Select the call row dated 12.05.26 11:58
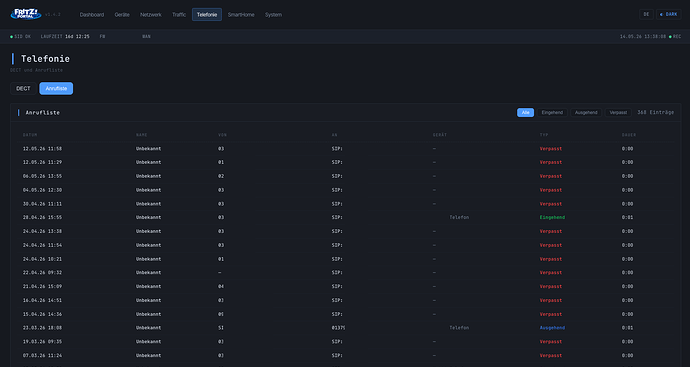The height and width of the screenshot is (367, 690). tap(345, 149)
